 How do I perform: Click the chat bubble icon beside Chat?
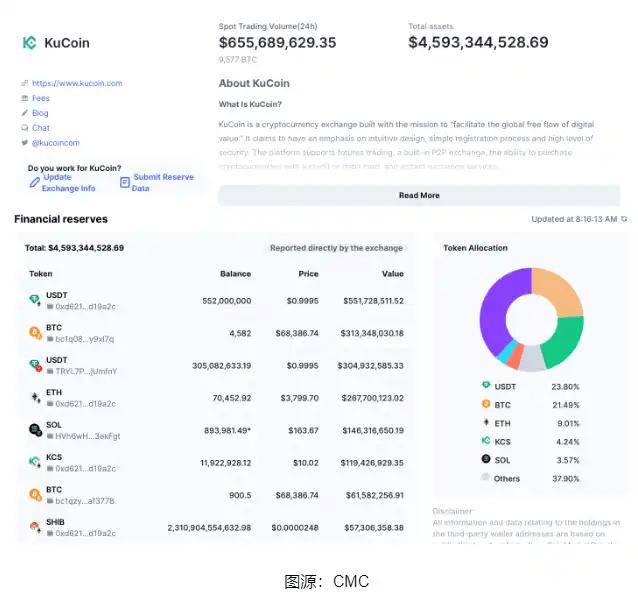[25, 128]
